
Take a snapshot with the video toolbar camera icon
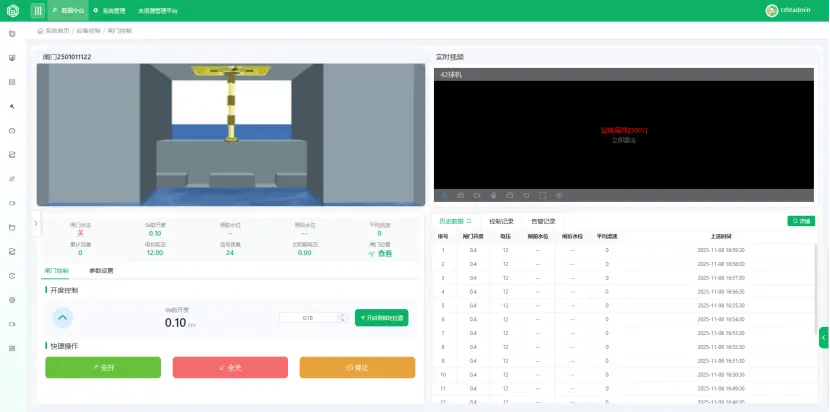click(x=461, y=195)
